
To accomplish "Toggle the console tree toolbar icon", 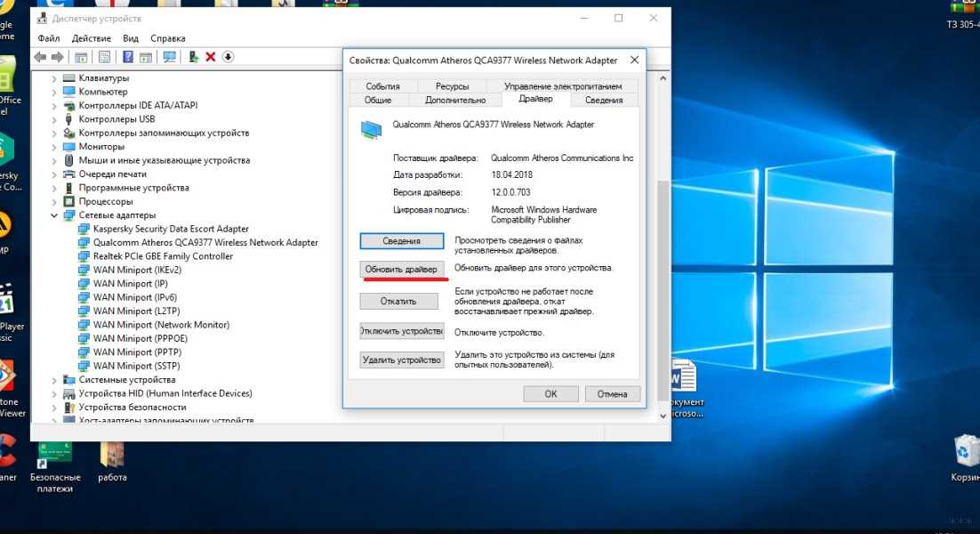I will click(x=81, y=57).
